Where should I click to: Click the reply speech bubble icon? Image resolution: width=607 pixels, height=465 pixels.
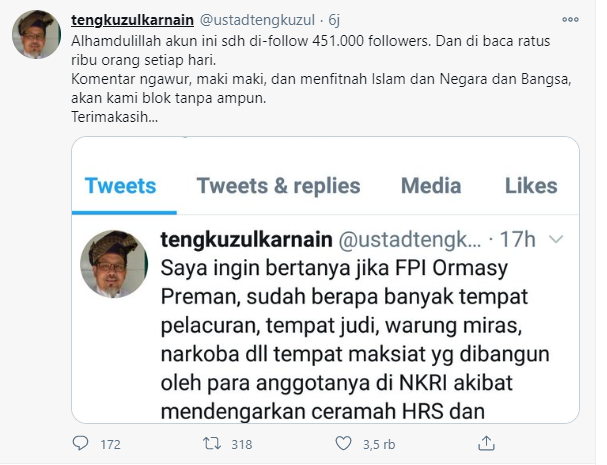(x=81, y=443)
